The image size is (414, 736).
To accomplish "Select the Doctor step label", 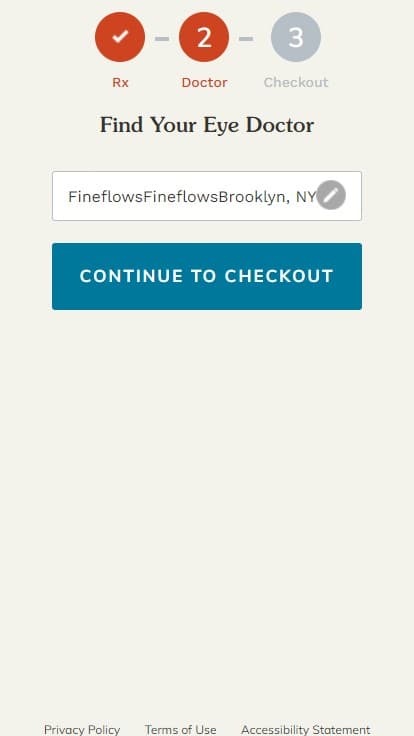I will (204, 83).
